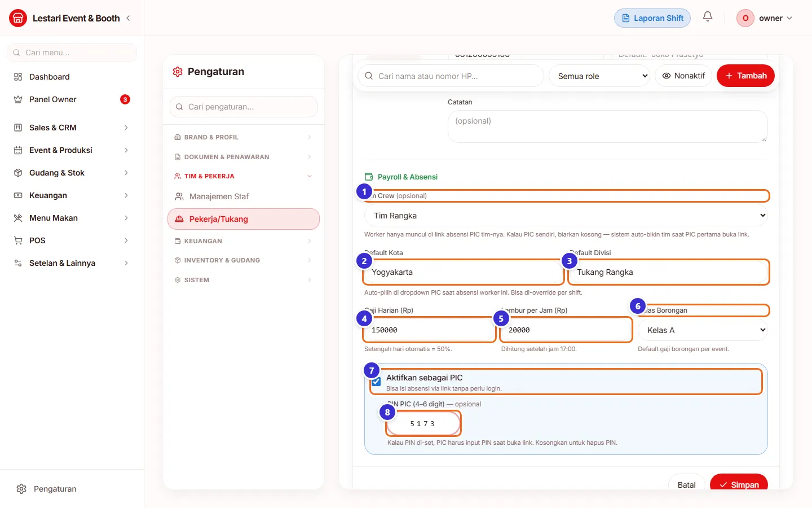Image resolution: width=812 pixels, height=508 pixels.
Task: Uncheck Aktifkan sebagai PIC checkbox
Action: pyautogui.click(x=377, y=382)
